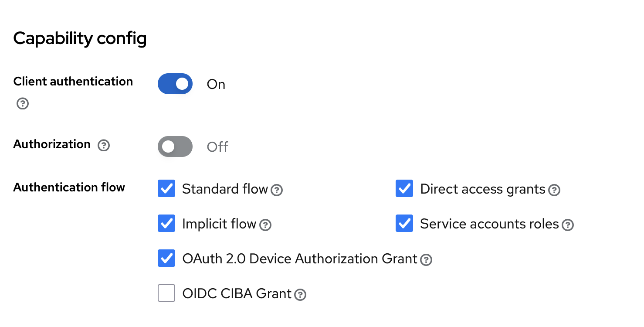Click the Implicit flow help icon

265,225
